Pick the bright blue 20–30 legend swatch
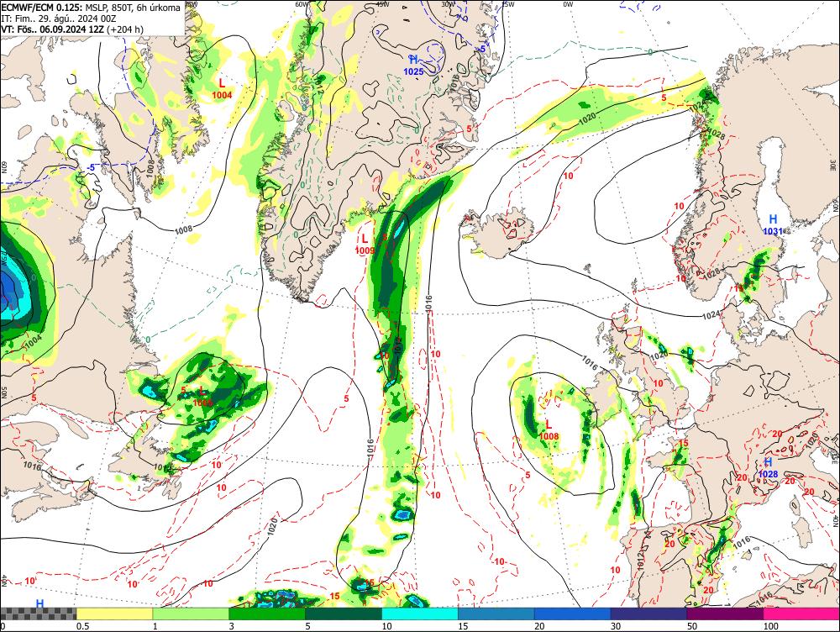 pyautogui.click(x=573, y=614)
